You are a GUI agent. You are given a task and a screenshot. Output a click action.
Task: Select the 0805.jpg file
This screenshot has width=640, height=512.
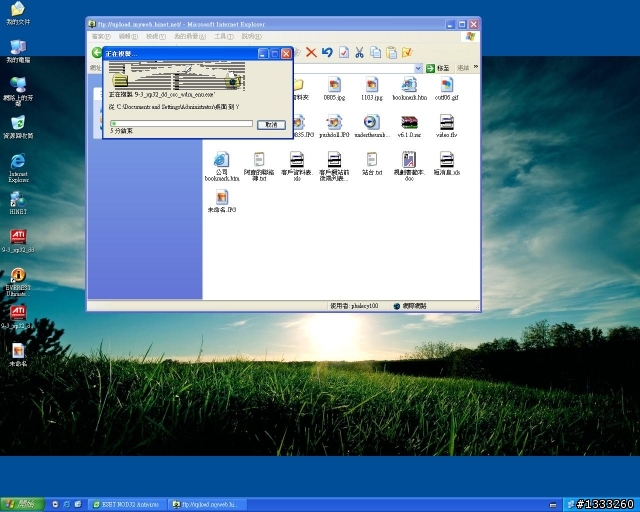(x=334, y=89)
